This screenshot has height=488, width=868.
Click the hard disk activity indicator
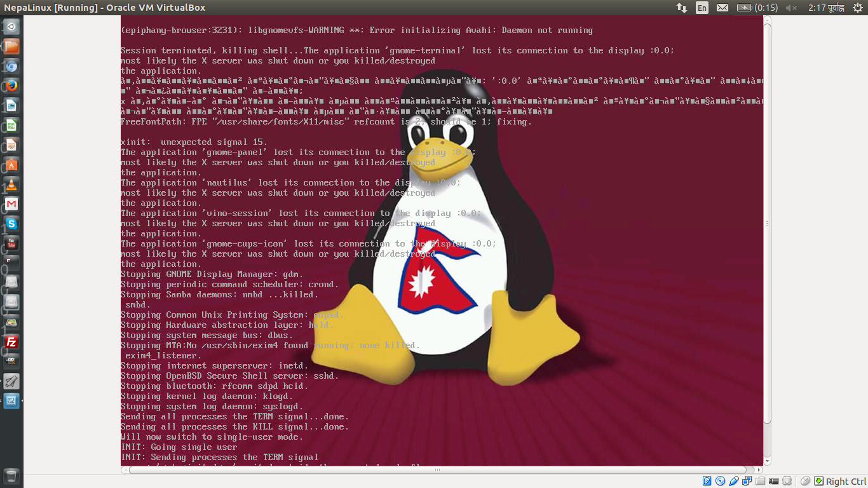pyautogui.click(x=707, y=481)
